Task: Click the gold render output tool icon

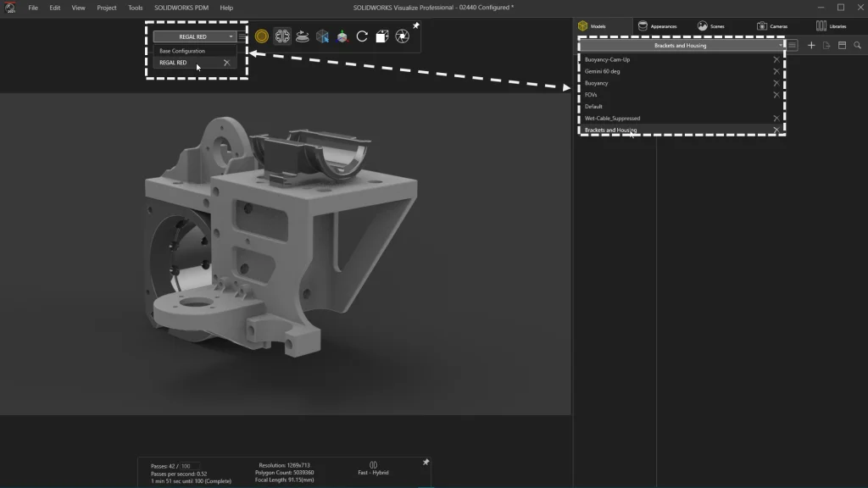Action: point(262,36)
